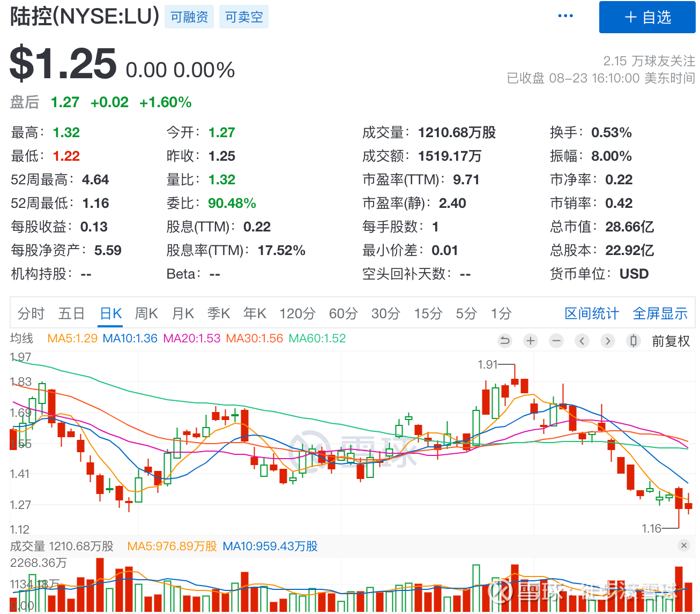Screen dimensions: 700x614
Task: Open 全屏显示 fullscreen view
Action: tap(660, 313)
